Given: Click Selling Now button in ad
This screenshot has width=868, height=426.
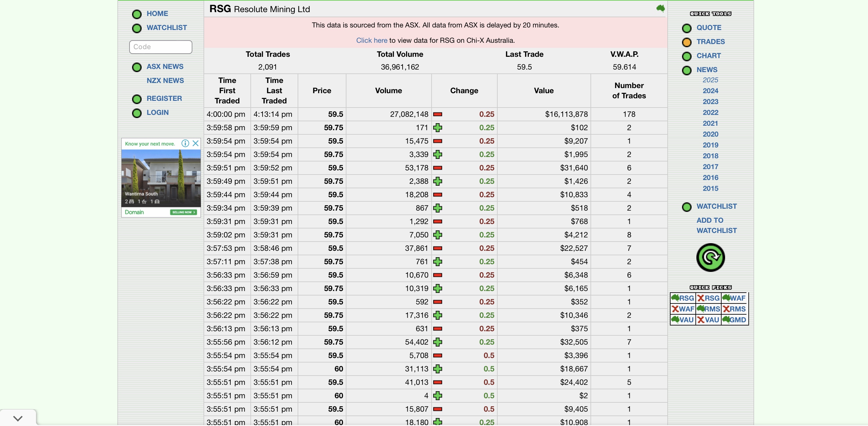Looking at the screenshot, I should point(183,212).
